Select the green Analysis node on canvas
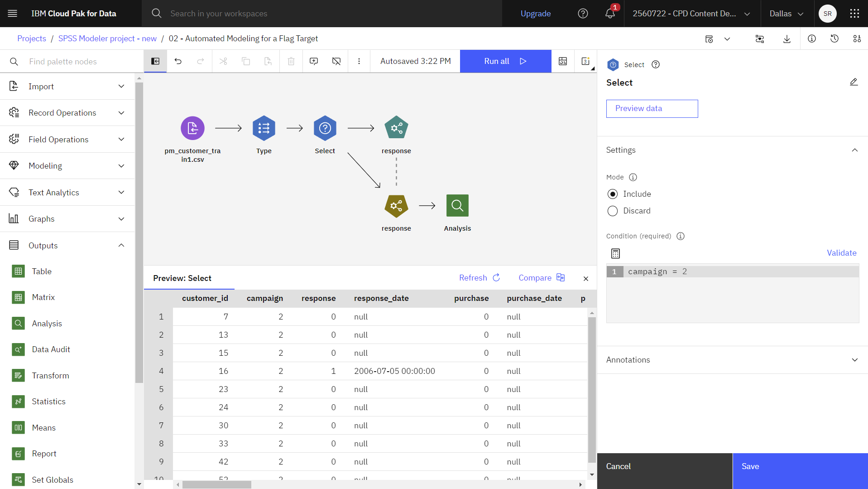 coord(457,206)
